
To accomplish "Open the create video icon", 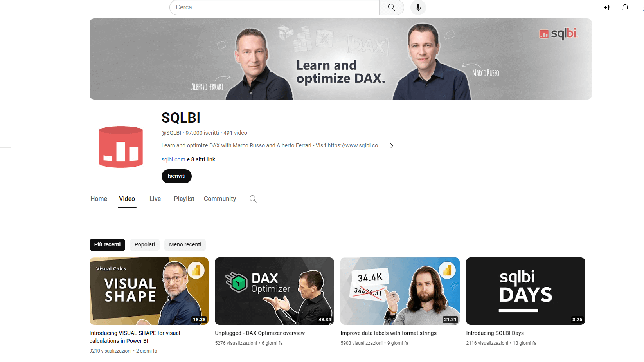I will (x=606, y=7).
